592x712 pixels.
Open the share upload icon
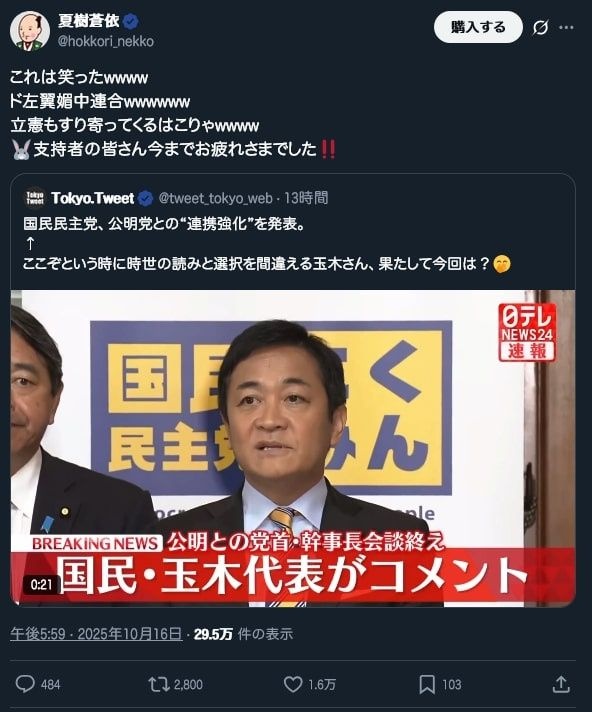561,684
